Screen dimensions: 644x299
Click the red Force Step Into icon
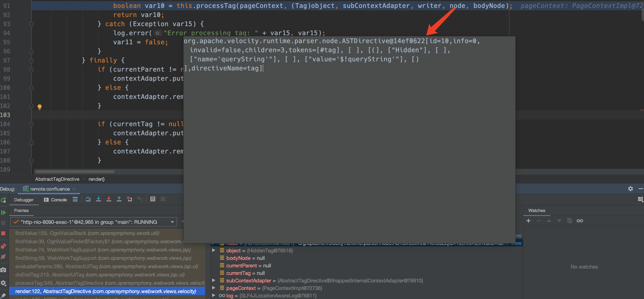click(109, 199)
